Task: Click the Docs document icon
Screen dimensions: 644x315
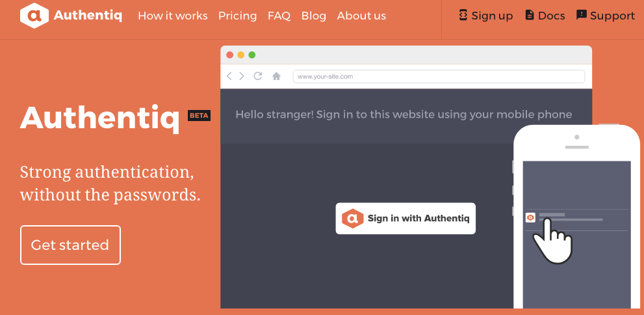Action: (530, 15)
